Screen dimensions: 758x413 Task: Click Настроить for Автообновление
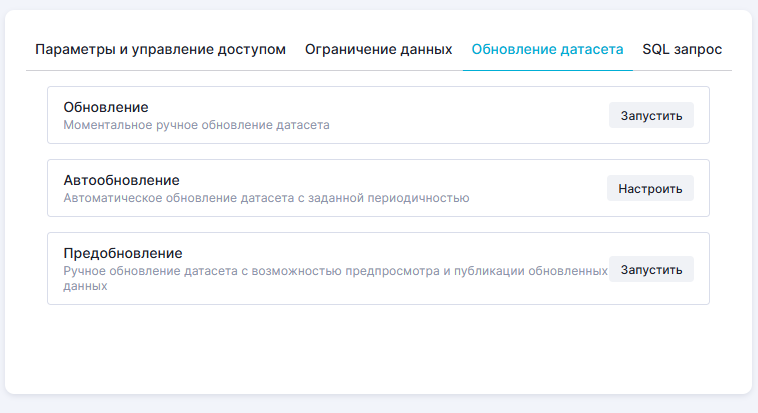click(650, 188)
